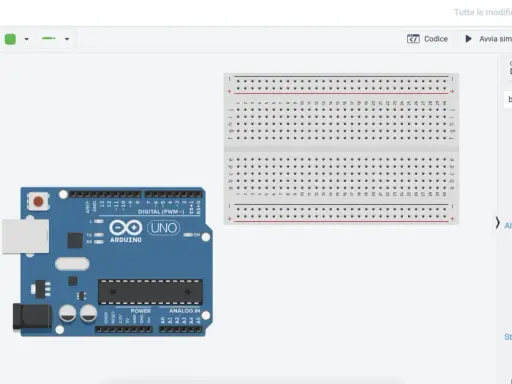This screenshot has height=384, width=512.
Task: Click the play triangle icon
Action: (x=468, y=39)
